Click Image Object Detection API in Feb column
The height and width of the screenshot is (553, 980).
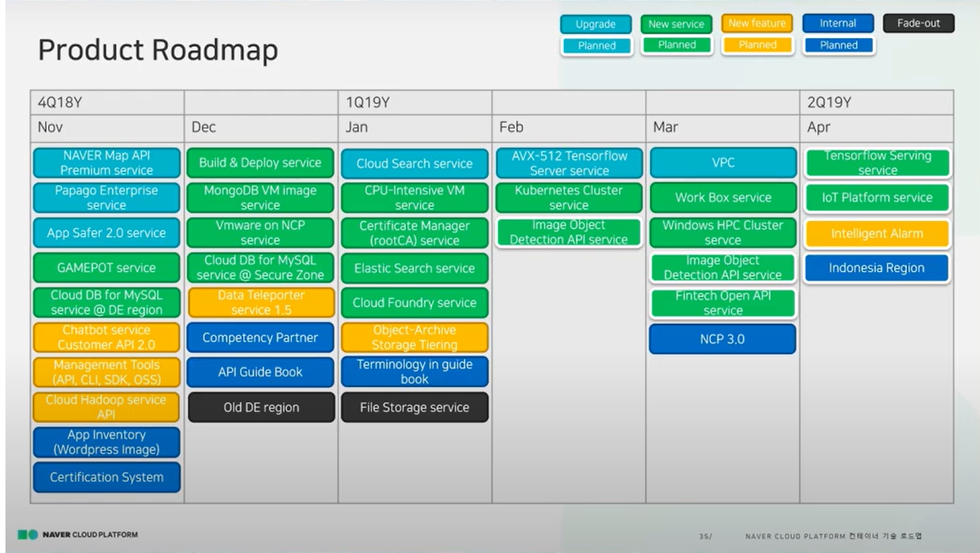pos(569,233)
